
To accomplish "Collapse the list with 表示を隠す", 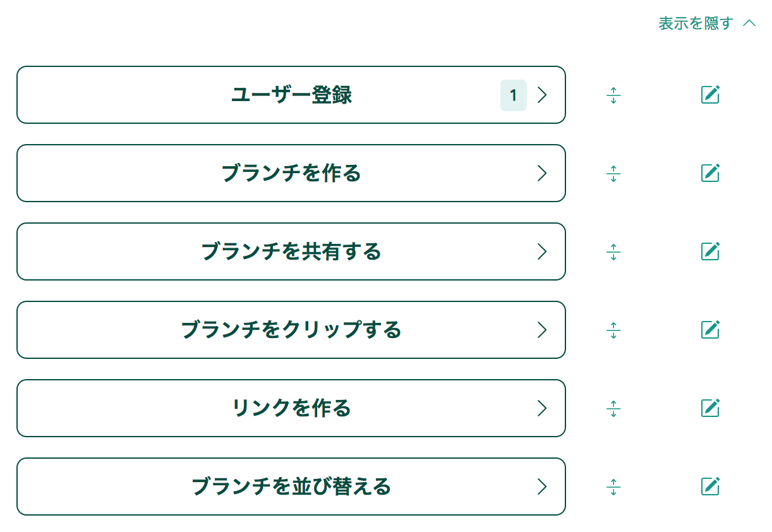I will 706,23.
